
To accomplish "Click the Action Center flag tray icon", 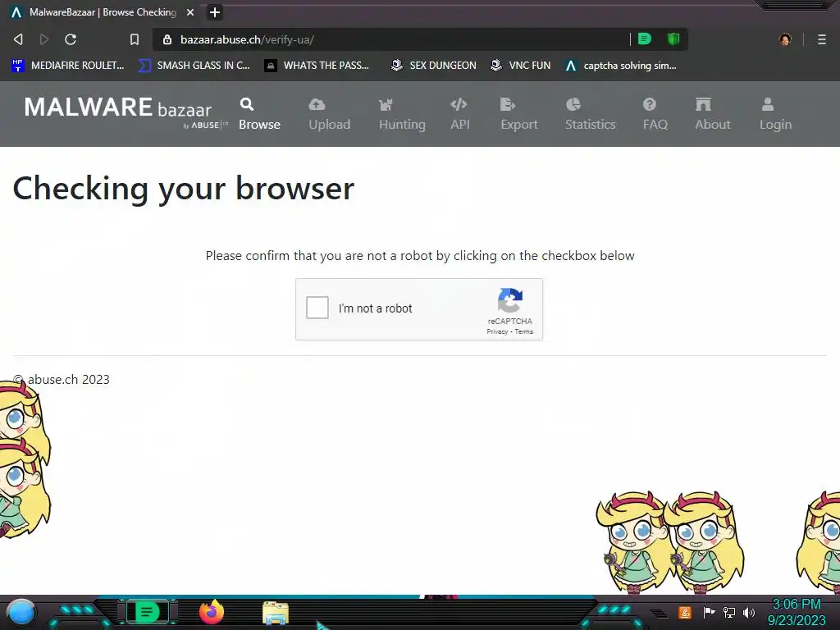I will pyautogui.click(x=709, y=612).
